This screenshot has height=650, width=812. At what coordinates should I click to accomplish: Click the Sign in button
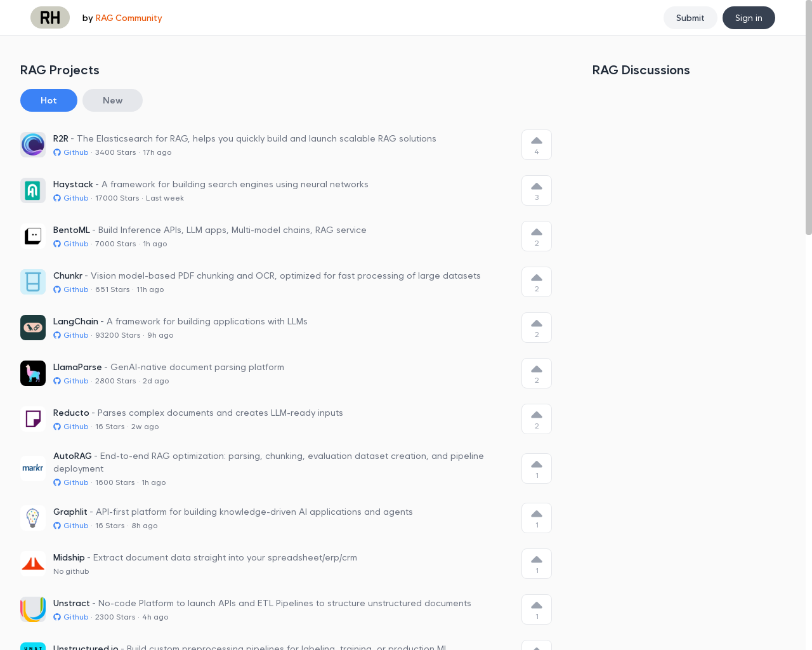click(749, 18)
